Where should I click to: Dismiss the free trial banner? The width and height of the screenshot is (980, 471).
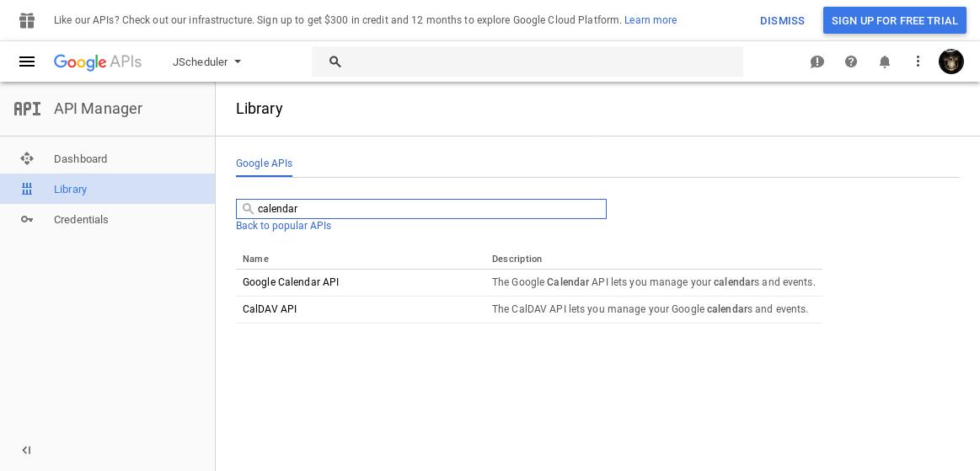[x=782, y=20]
